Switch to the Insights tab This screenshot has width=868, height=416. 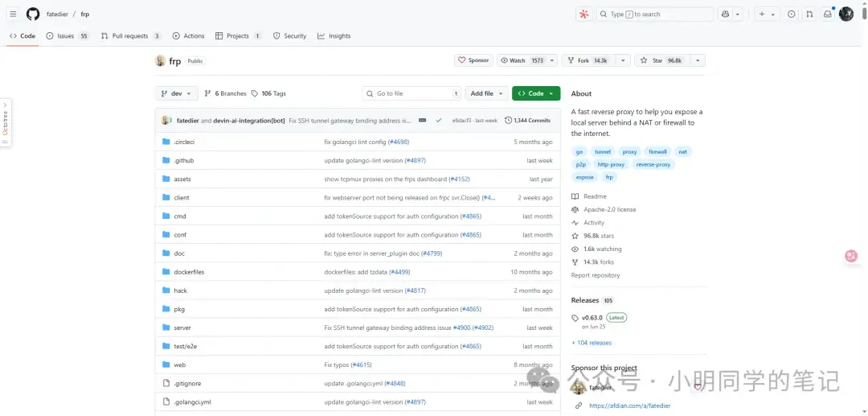334,36
